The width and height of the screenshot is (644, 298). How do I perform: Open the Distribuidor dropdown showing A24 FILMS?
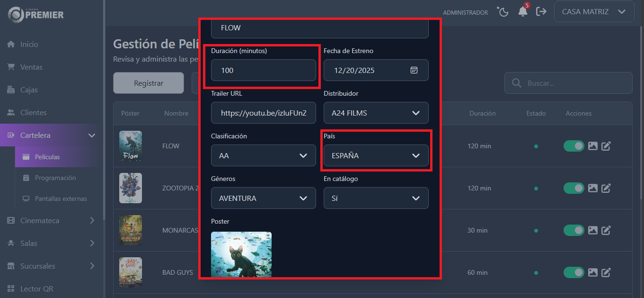pyautogui.click(x=376, y=113)
